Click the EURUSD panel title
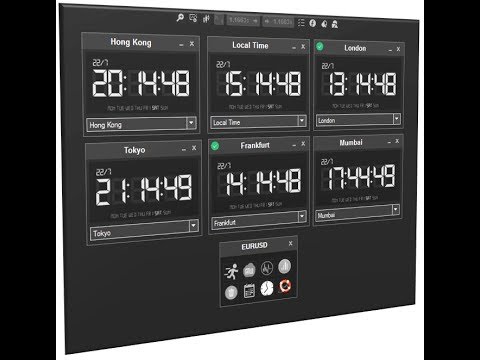 pyautogui.click(x=254, y=246)
